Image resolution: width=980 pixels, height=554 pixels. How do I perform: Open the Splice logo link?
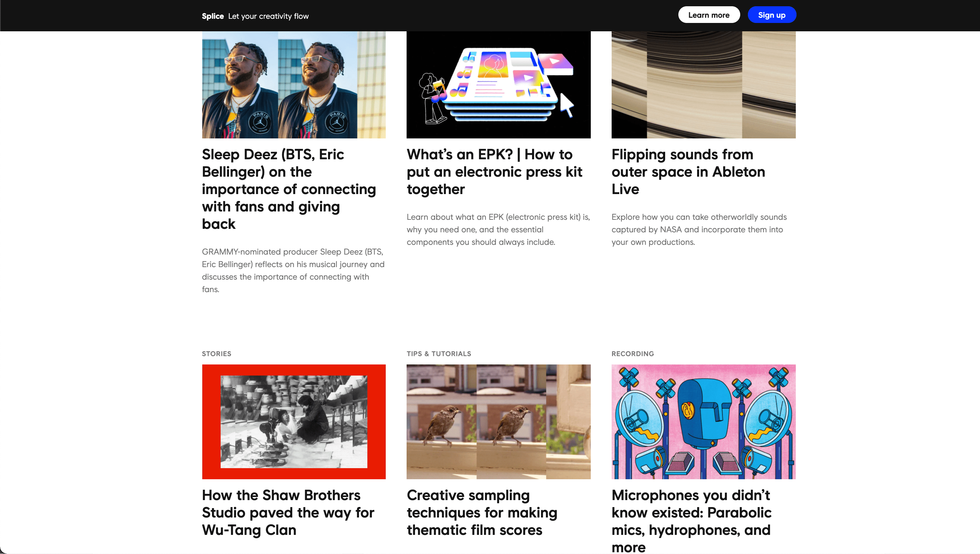pyautogui.click(x=212, y=16)
